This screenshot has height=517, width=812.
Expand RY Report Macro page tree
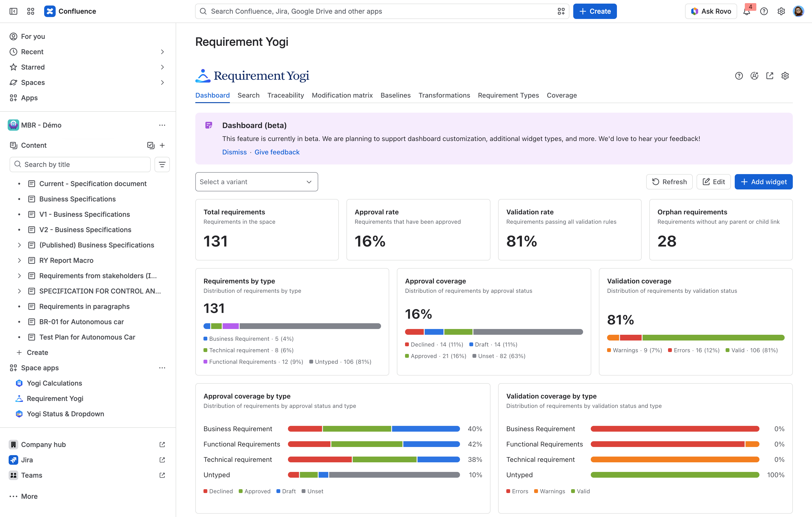(x=19, y=260)
